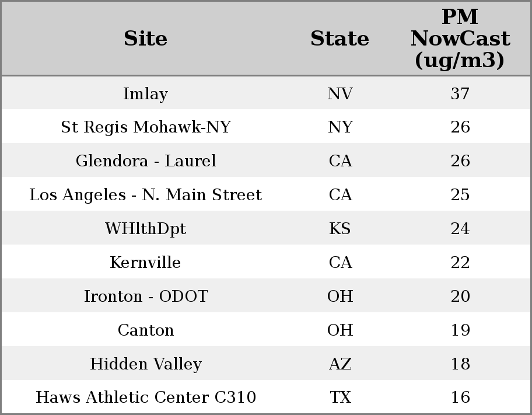Image resolution: width=532 pixels, height=415 pixels.
Task: Click Haws Athletic Center C310 cell
Action: click(x=145, y=397)
